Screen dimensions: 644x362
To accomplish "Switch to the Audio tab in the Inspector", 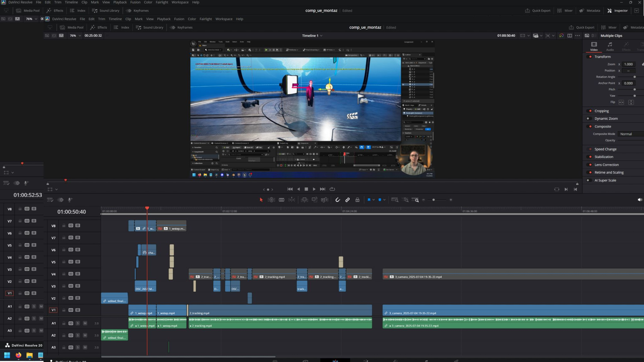I will (x=610, y=46).
